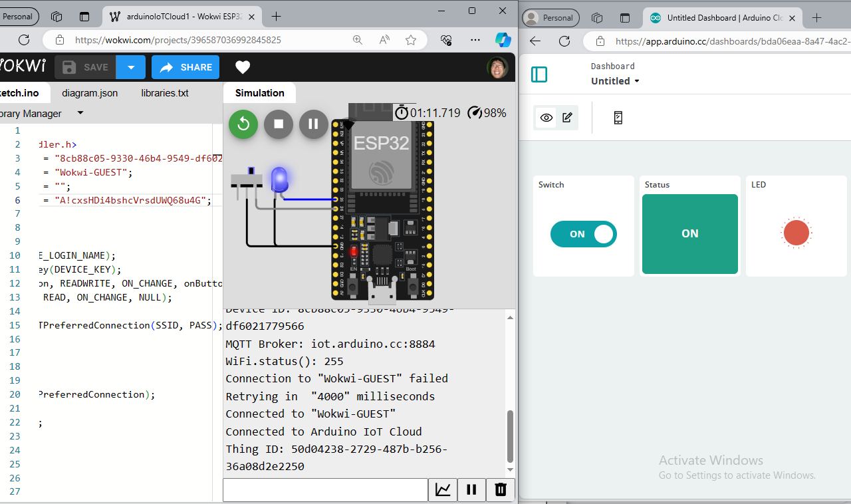
Task: Open the Untitled dashboard name dropdown
Action: tap(615, 81)
